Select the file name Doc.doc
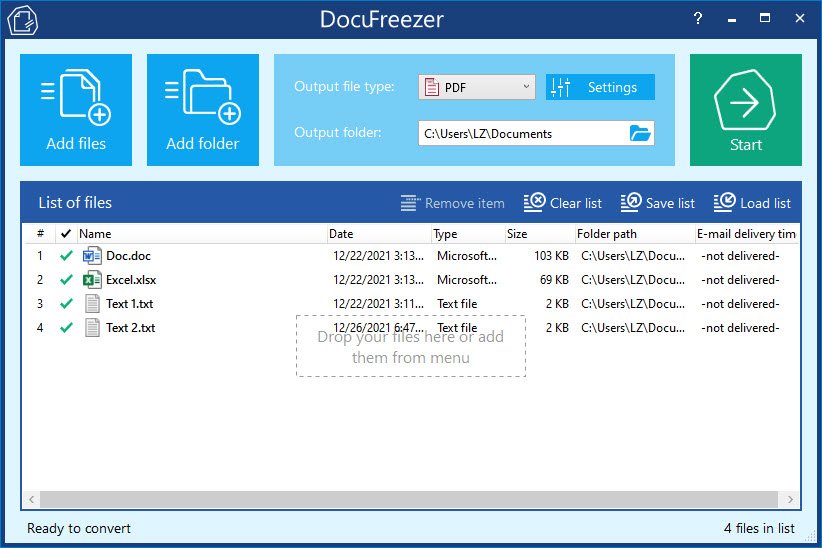The width and height of the screenshot is (822, 548). coord(128,256)
